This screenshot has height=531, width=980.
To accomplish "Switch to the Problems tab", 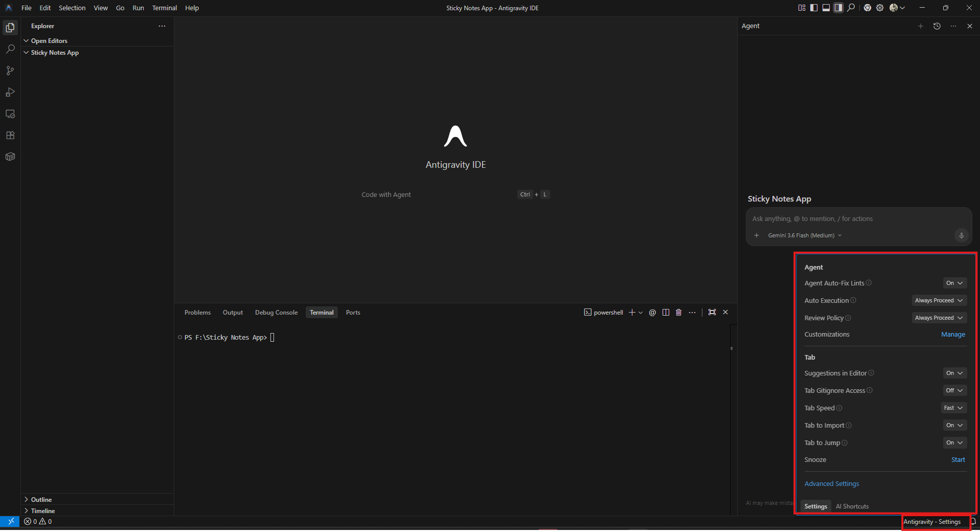I will (x=197, y=313).
